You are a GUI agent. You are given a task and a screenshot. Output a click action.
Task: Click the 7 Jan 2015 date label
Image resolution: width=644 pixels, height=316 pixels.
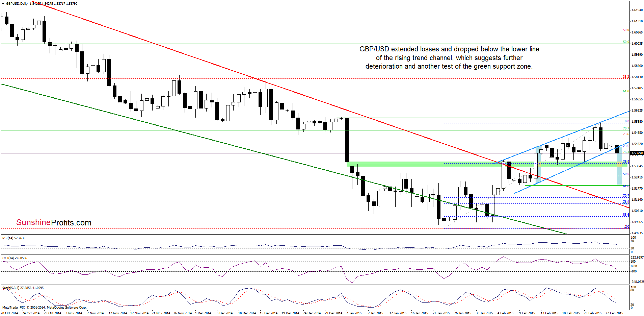[x=375, y=313]
